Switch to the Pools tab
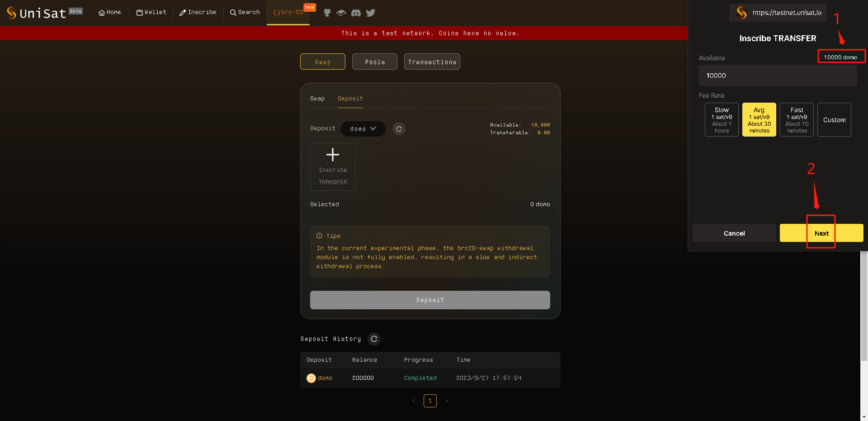868x421 pixels. [x=375, y=62]
